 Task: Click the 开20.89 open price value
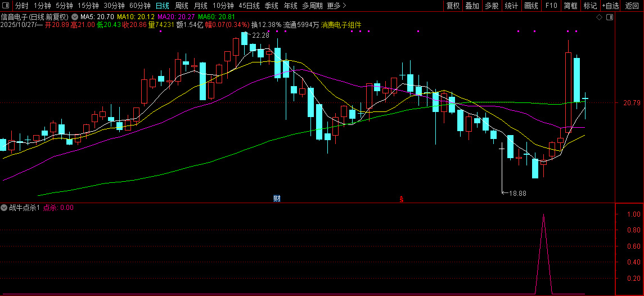click(56, 25)
